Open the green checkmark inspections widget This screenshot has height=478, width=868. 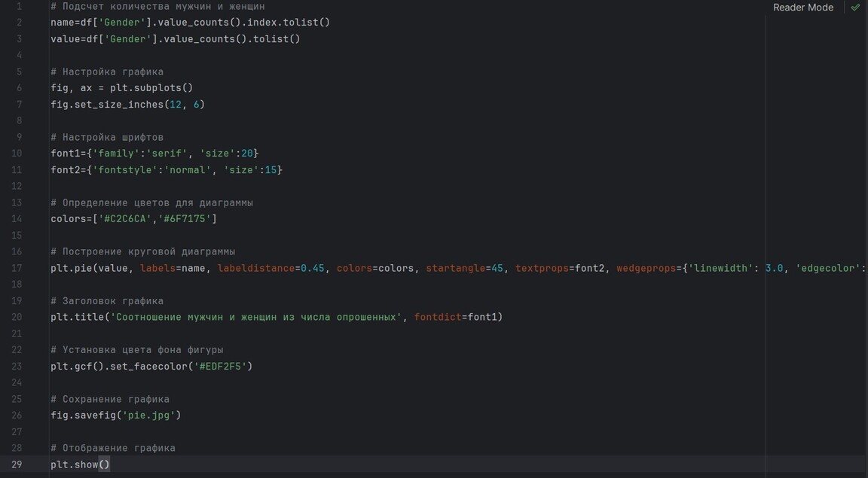click(855, 8)
